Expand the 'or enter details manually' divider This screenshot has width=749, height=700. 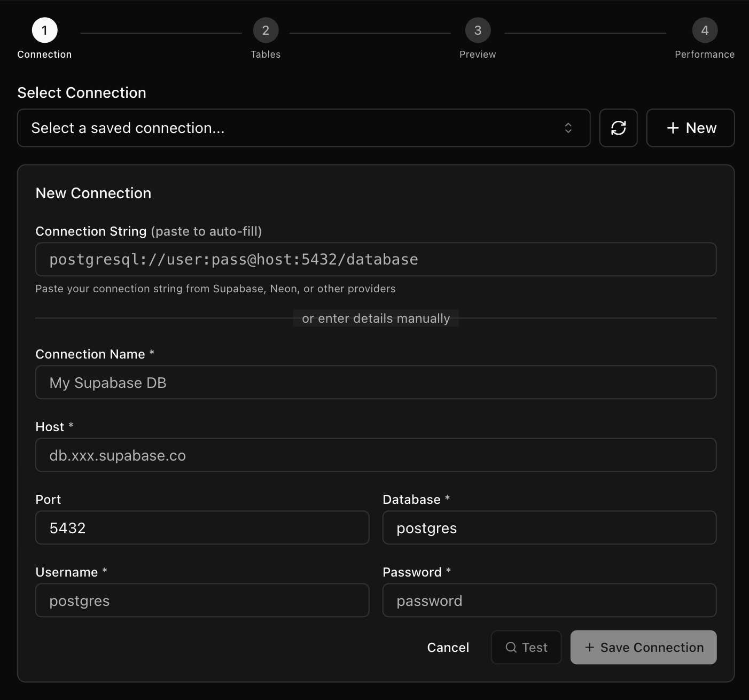pyautogui.click(x=376, y=318)
